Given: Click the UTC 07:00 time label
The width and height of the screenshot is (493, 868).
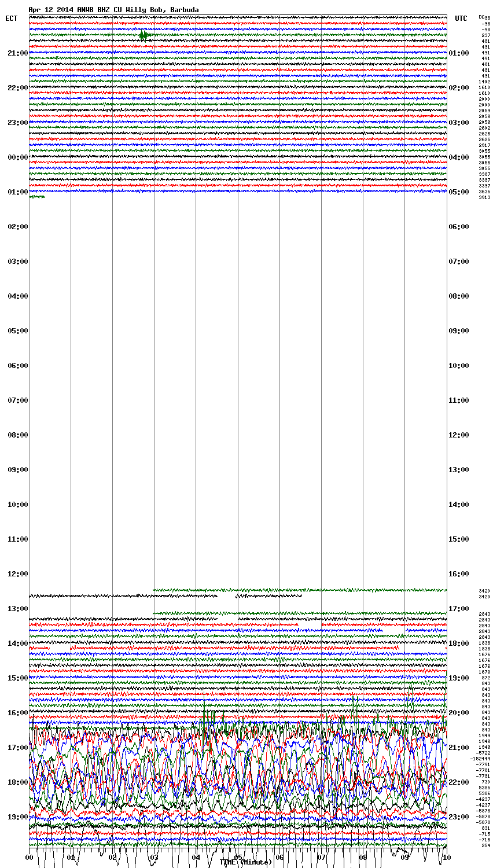Looking at the screenshot, I should coord(459,262).
